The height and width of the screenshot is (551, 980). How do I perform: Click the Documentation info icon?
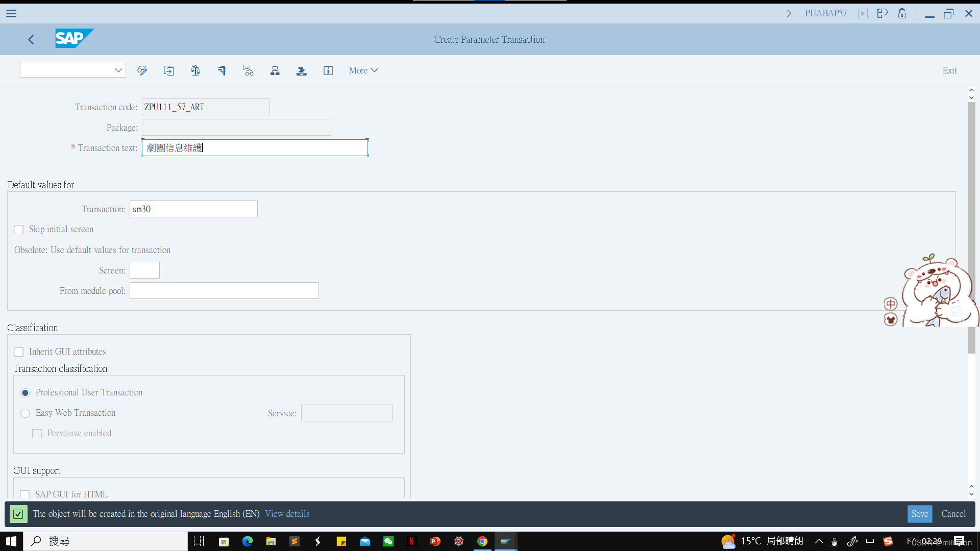tap(328, 70)
